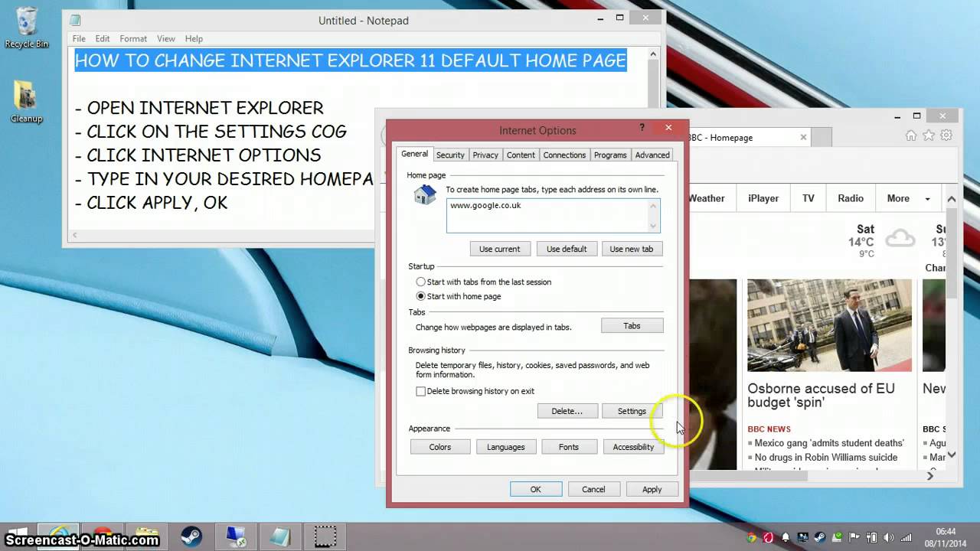980x551 pixels.
Task: Switch to Notepad from the taskbar
Action: [280, 536]
